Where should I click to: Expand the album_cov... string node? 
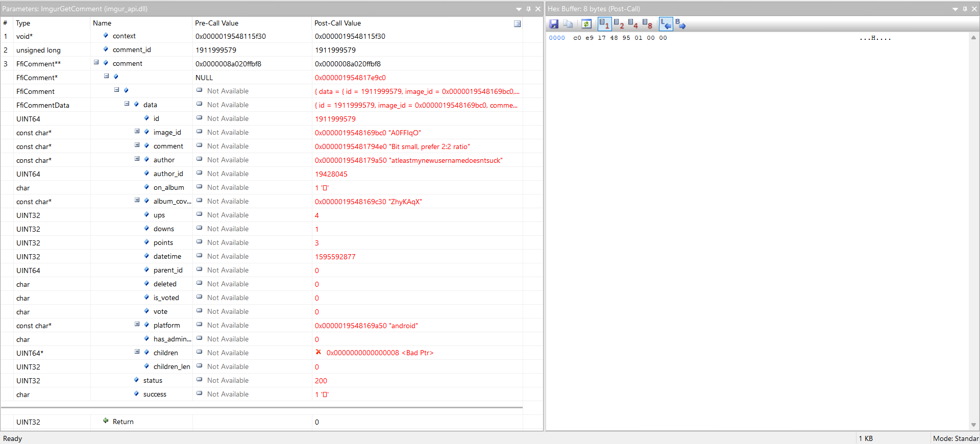(x=137, y=200)
